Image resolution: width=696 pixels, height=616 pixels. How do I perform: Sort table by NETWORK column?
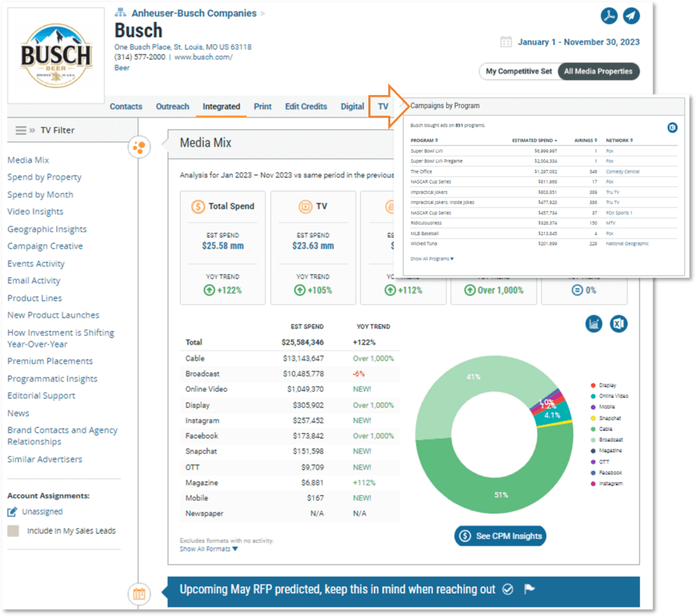point(620,140)
